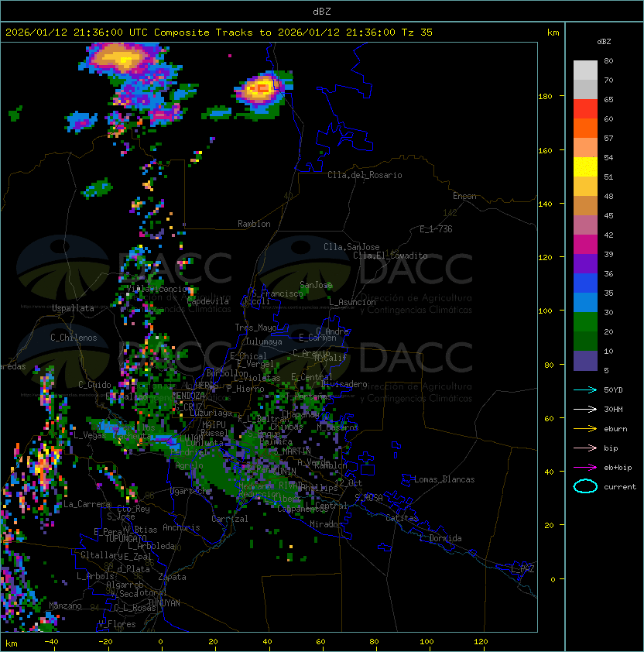This screenshot has height=652, width=644.
Task: Select the light gray 80 dBZ color swatch
Action: 585,70
